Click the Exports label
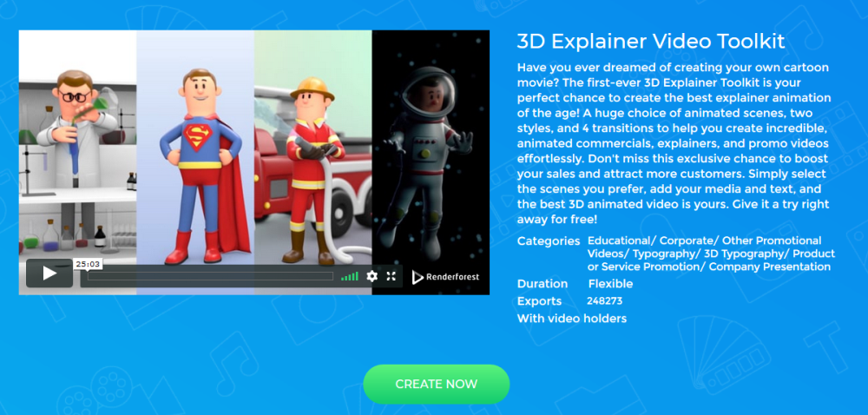Screen dimensions: 868x415 [x=539, y=301]
